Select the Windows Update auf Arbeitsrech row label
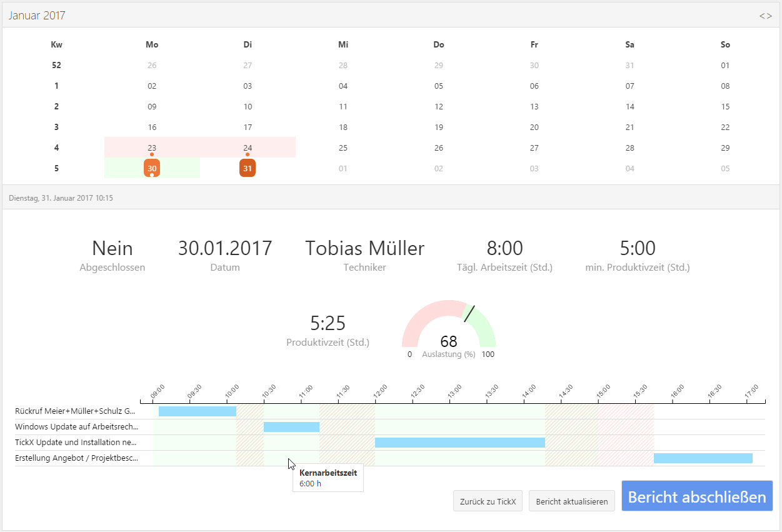Viewport: 782px width, 532px height. tap(76, 427)
